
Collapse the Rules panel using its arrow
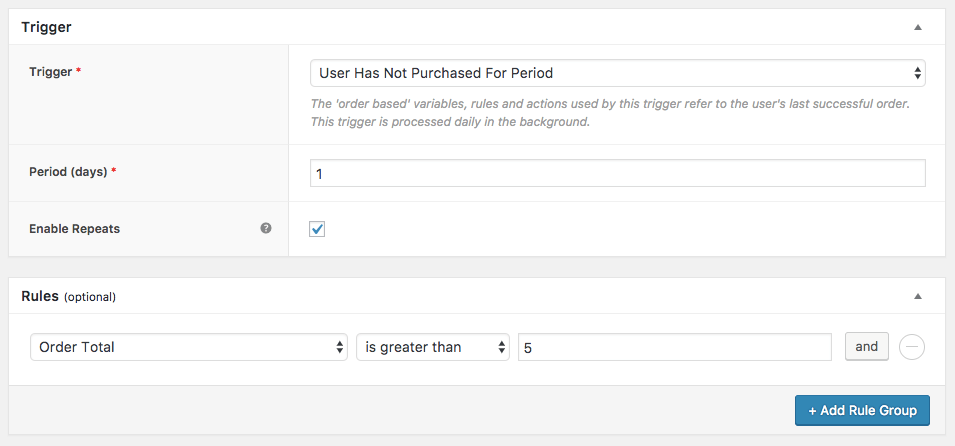(x=918, y=296)
